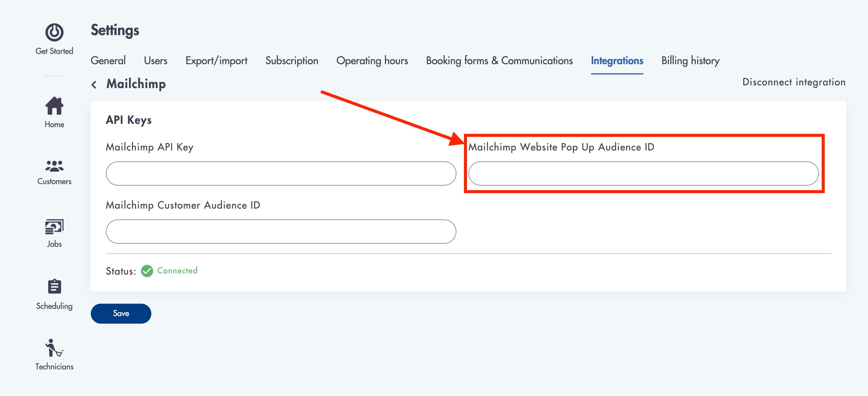Click the green Connected checkmark icon
868x396 pixels.
(147, 271)
